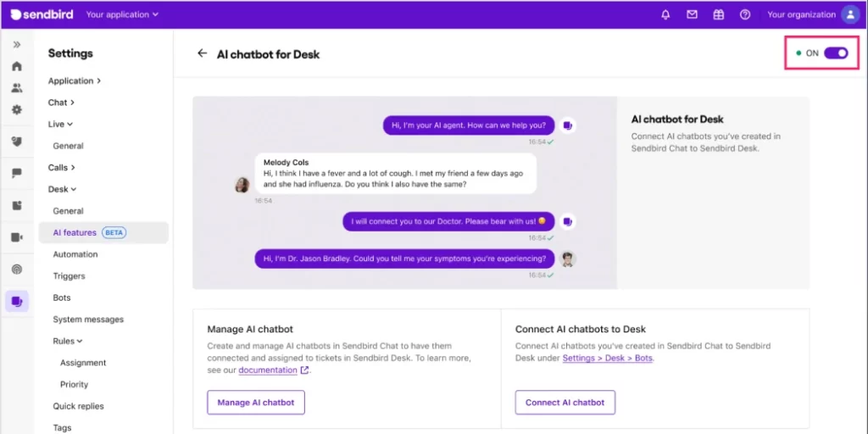Go back using the left arrow
This screenshot has width=868, height=434.
202,53
